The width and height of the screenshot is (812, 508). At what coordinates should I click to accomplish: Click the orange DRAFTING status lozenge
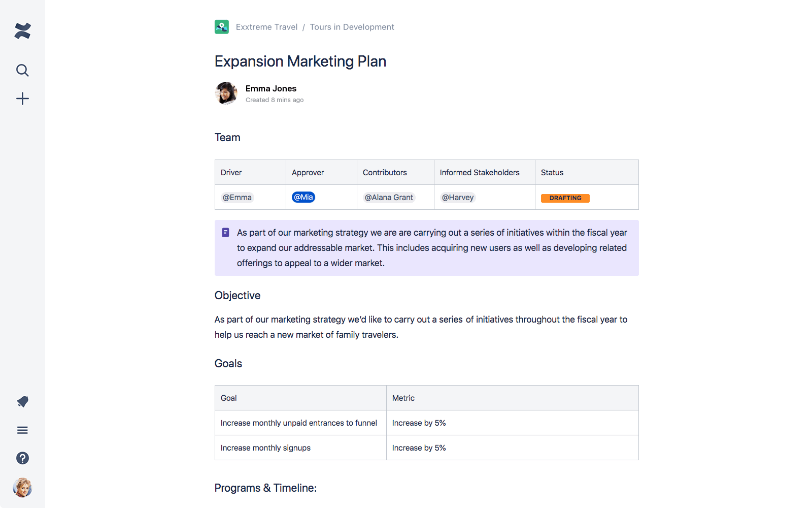(x=565, y=198)
